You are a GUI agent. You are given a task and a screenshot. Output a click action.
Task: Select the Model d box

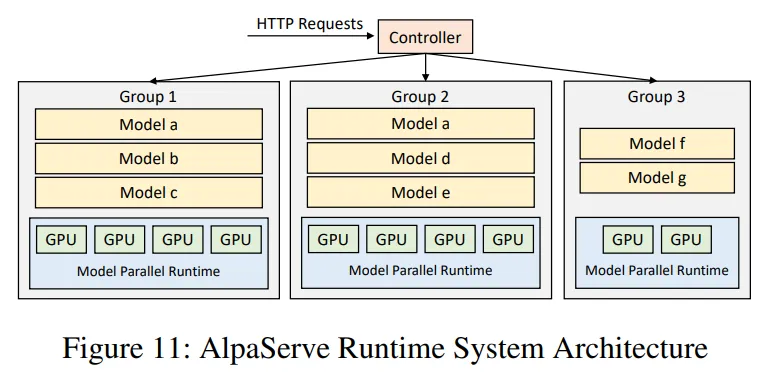click(x=421, y=158)
